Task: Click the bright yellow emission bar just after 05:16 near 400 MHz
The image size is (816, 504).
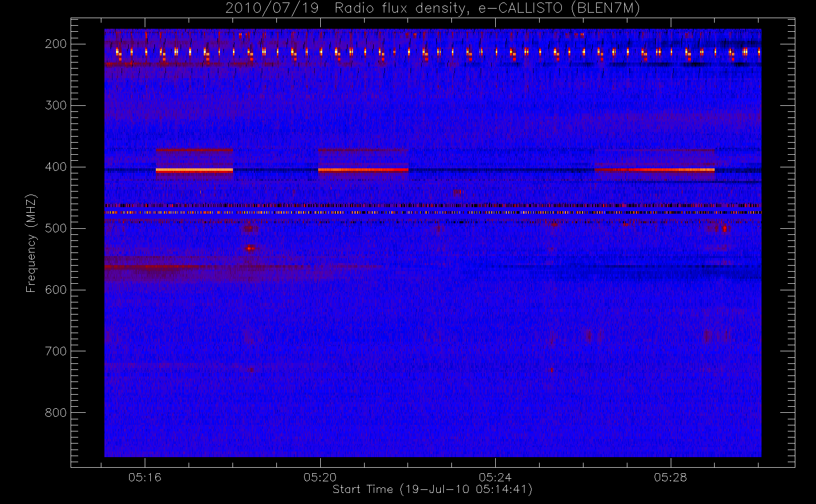Action: (194, 170)
